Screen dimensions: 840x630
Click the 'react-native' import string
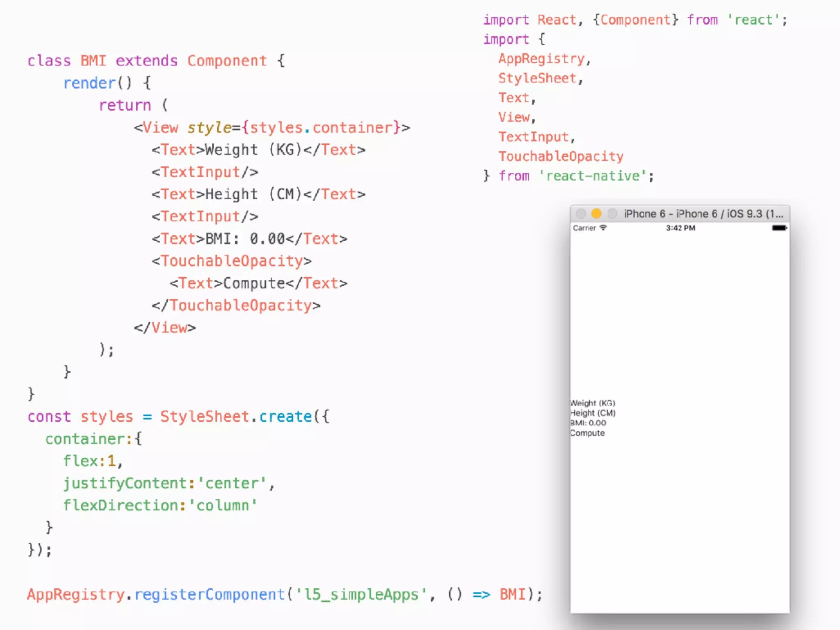(593, 176)
